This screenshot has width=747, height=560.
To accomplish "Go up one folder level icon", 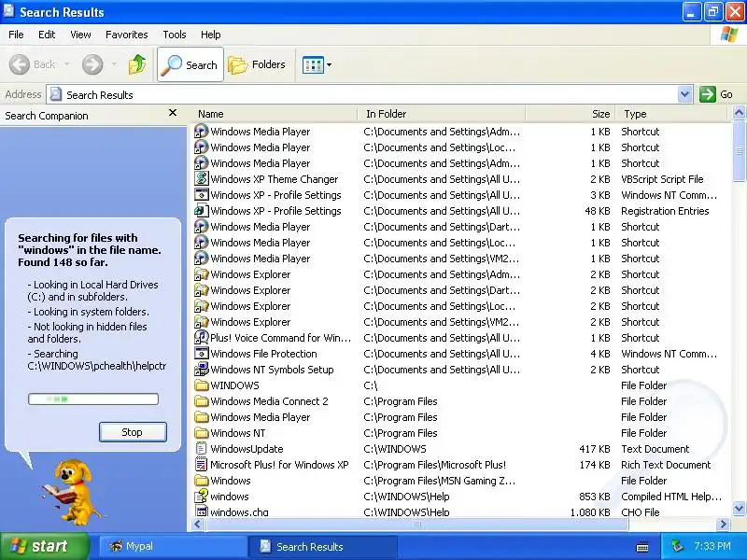I will (137, 64).
